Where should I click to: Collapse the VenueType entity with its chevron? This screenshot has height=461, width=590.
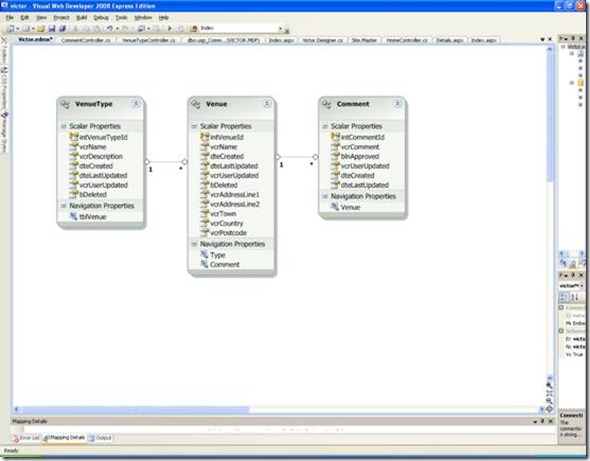pos(136,103)
